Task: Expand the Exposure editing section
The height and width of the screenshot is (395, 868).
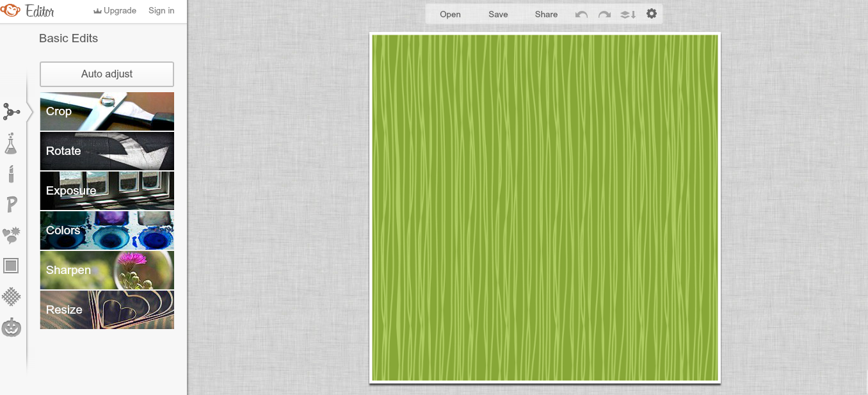Action: [x=107, y=191]
